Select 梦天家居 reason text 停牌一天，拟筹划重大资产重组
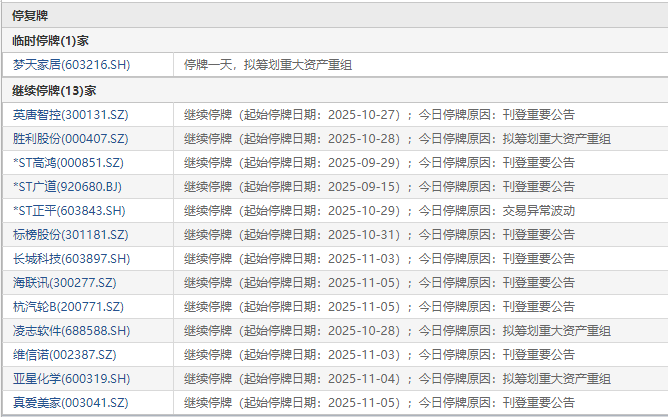 click(x=268, y=65)
